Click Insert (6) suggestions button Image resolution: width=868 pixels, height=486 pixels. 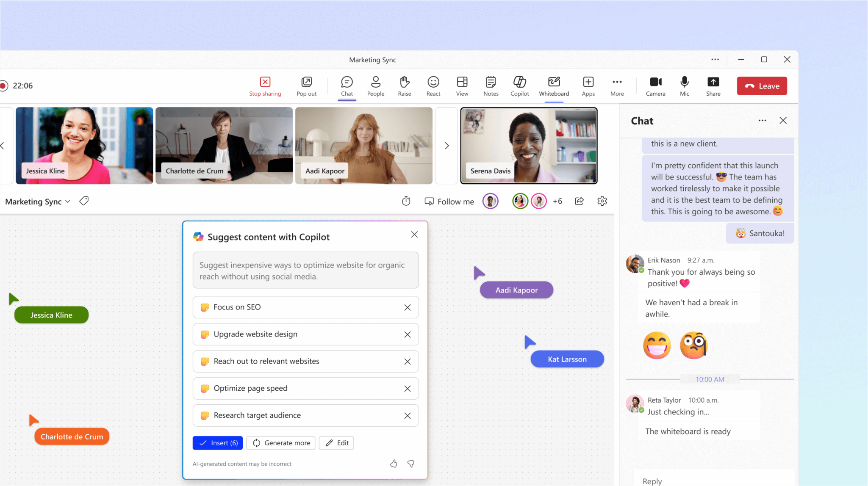pos(218,442)
